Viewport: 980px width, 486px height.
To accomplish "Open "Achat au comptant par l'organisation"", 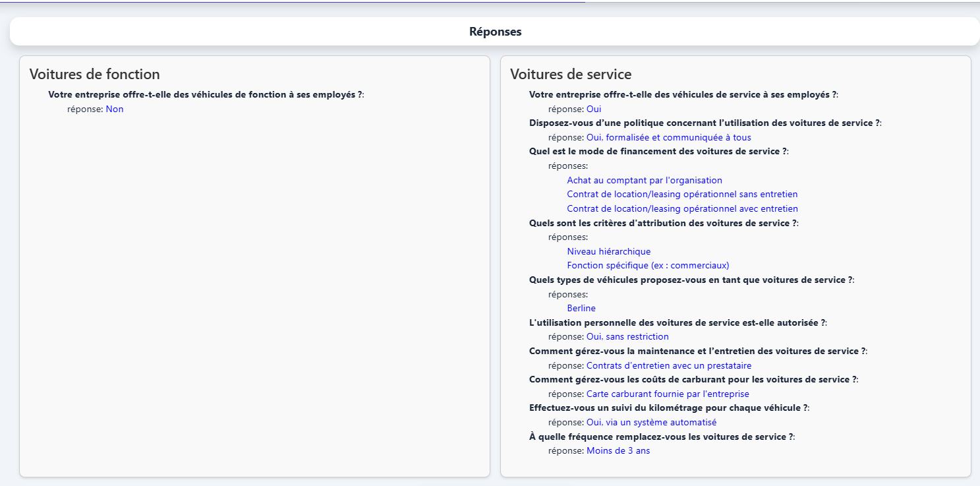I will tap(644, 181).
